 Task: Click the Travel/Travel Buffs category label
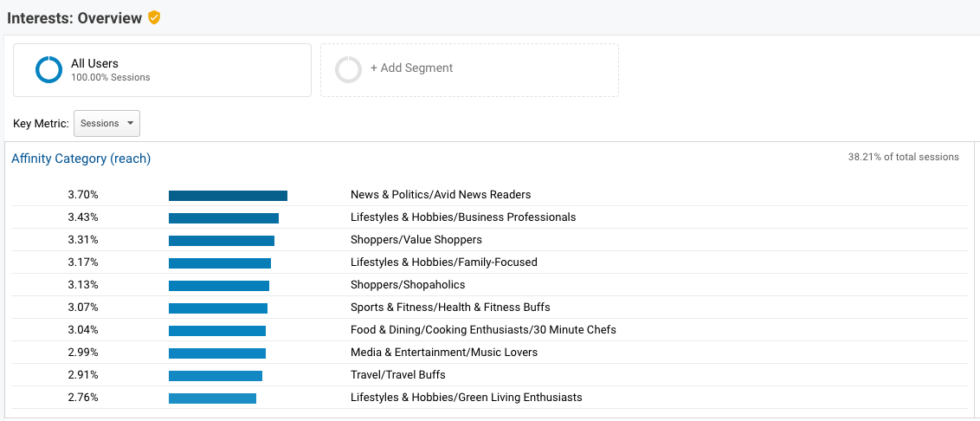[x=397, y=375]
